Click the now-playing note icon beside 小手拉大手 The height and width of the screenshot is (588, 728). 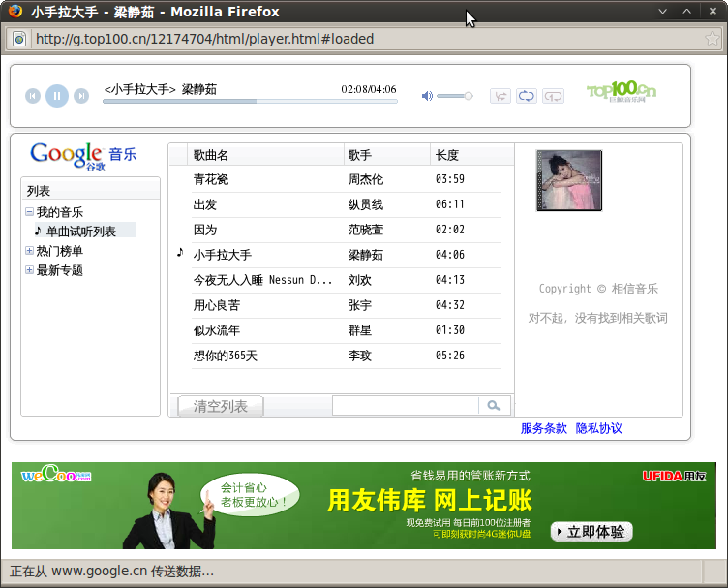(x=180, y=252)
